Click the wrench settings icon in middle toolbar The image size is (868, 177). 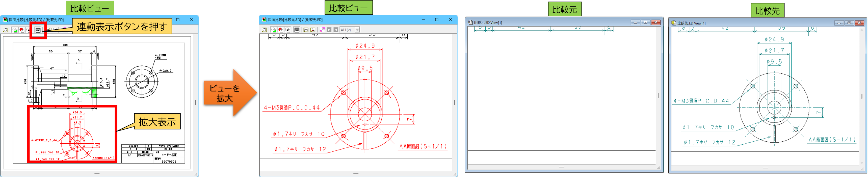click(306, 30)
